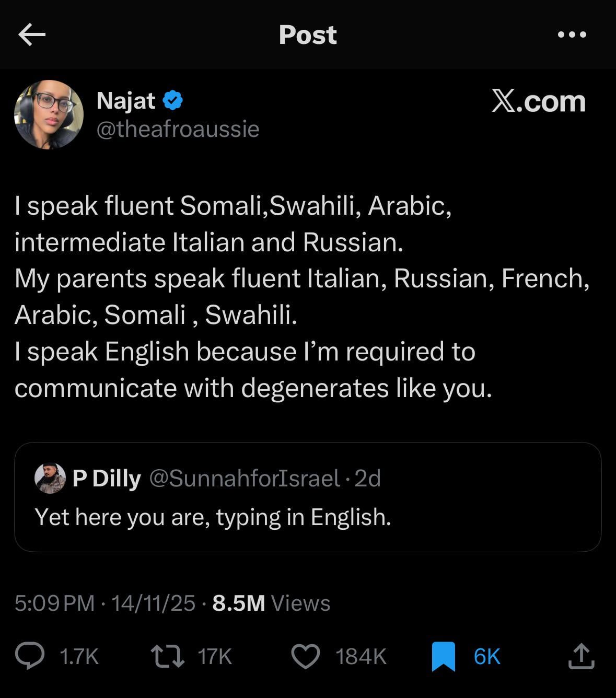The image size is (616, 698).
Task: Open P Dilly's small avatar
Action: 50,478
